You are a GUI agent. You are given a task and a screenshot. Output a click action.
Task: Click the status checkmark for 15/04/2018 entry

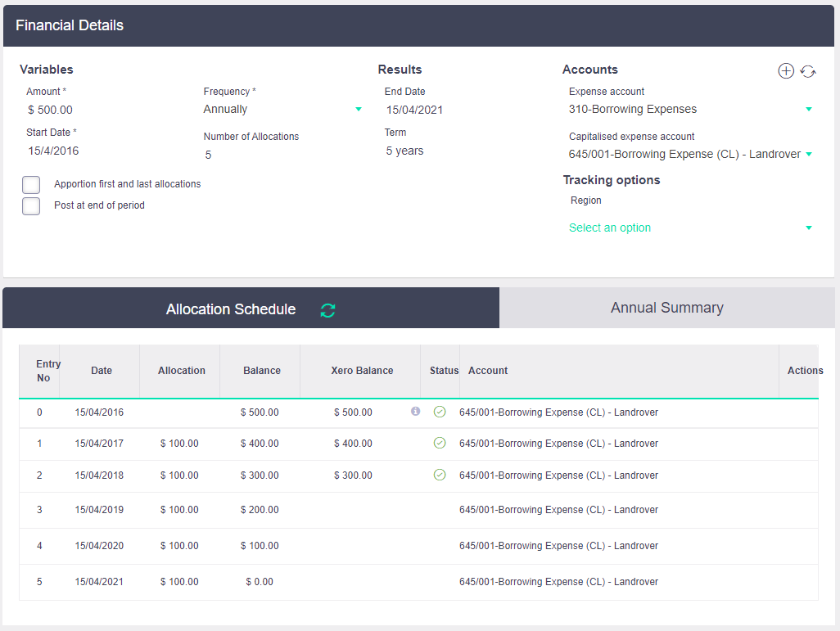point(440,475)
